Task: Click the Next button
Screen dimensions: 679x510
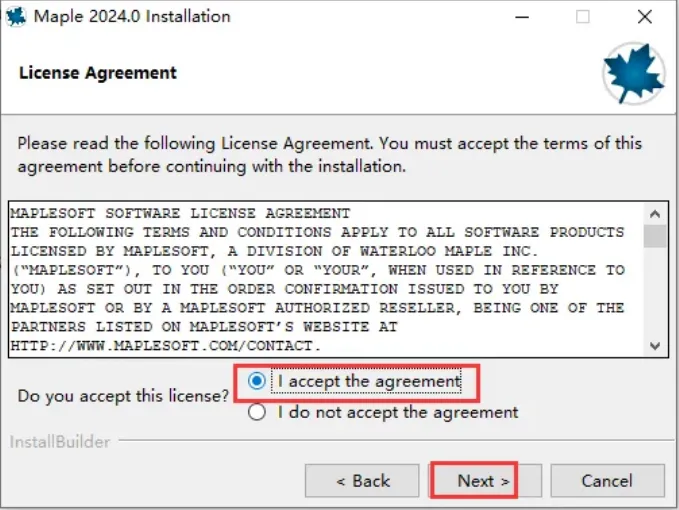Action: tap(486, 481)
